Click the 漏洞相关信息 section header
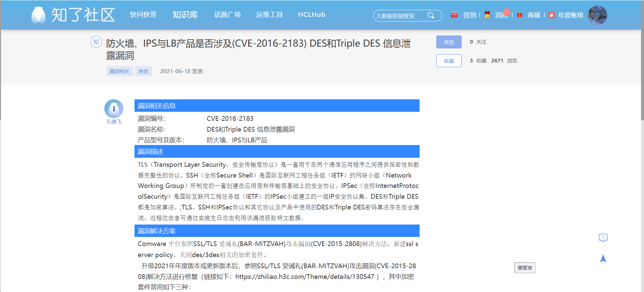This screenshot has height=292, width=644. click(277, 106)
